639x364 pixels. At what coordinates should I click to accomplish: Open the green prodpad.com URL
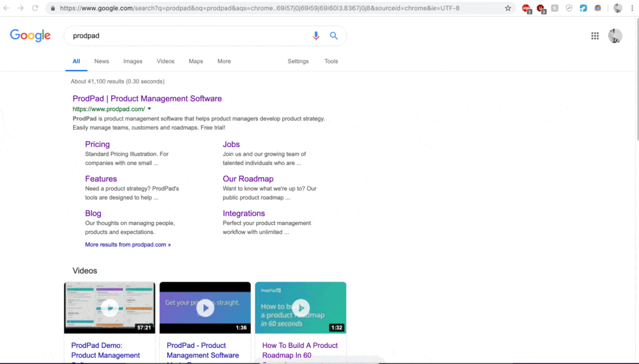click(x=109, y=108)
